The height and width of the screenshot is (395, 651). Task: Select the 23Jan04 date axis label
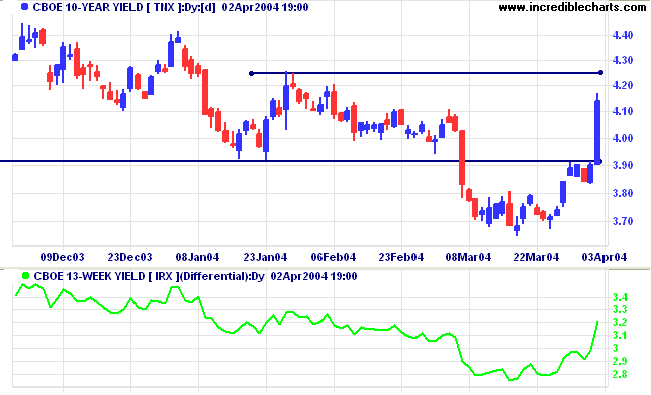(265, 258)
